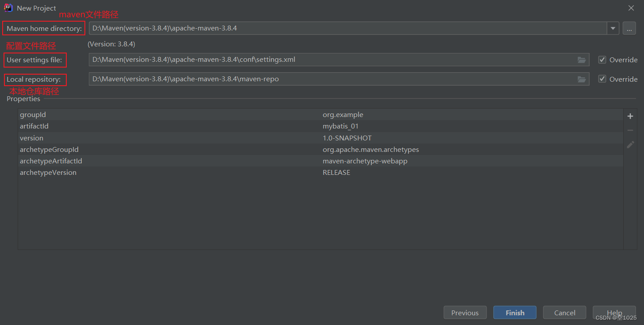
Task: Add a new property with the plus icon
Action: click(630, 116)
